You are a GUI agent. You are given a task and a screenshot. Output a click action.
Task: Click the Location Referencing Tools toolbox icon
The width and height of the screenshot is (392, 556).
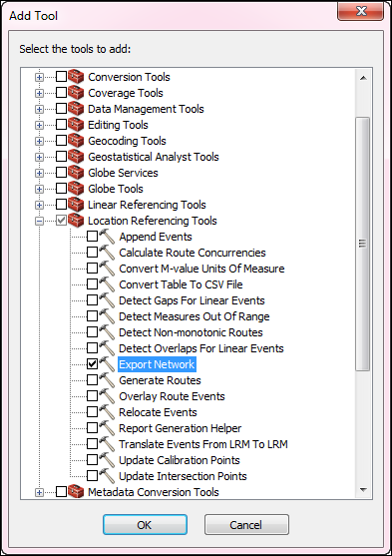[x=76, y=221]
